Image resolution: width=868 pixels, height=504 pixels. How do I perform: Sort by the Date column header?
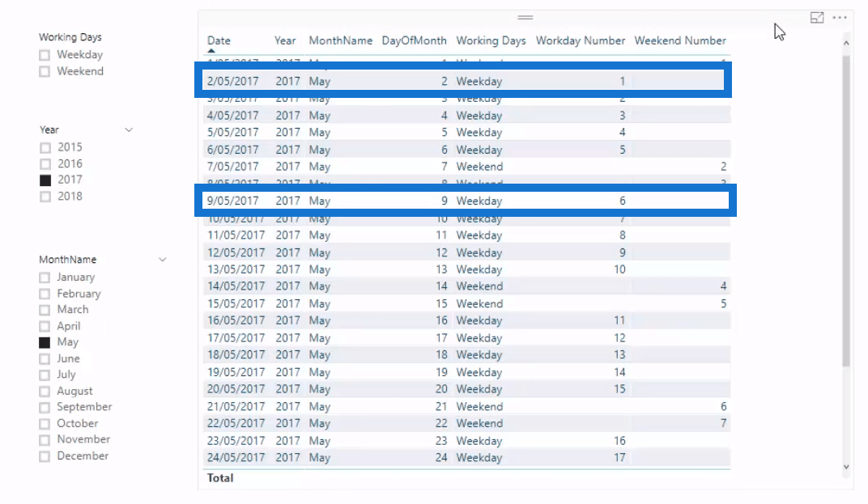click(219, 40)
